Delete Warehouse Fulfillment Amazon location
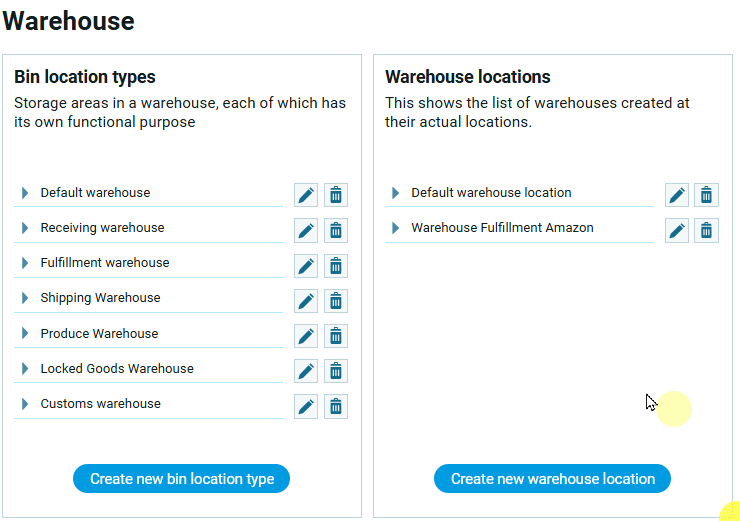The width and height of the screenshot is (740, 521). click(707, 230)
